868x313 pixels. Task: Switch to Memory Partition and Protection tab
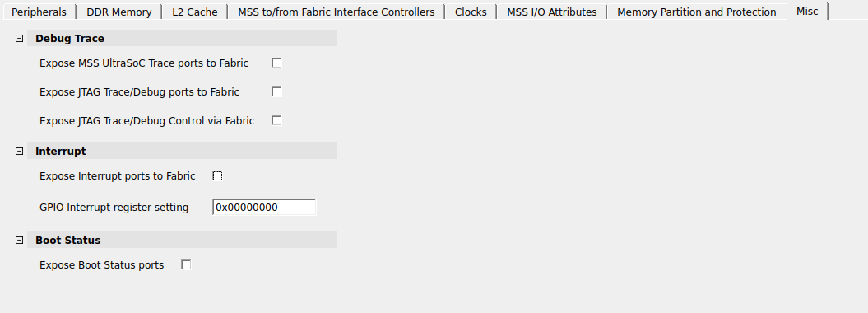click(696, 12)
